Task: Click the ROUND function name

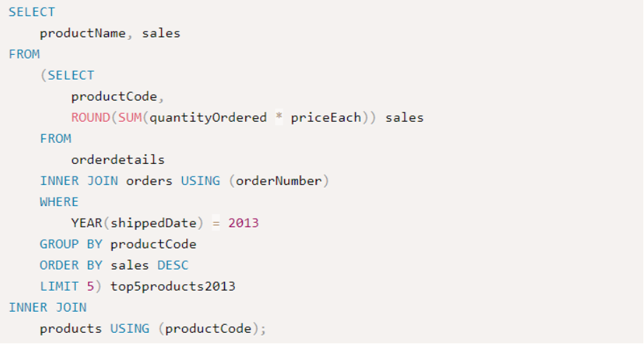Action: tap(91, 117)
